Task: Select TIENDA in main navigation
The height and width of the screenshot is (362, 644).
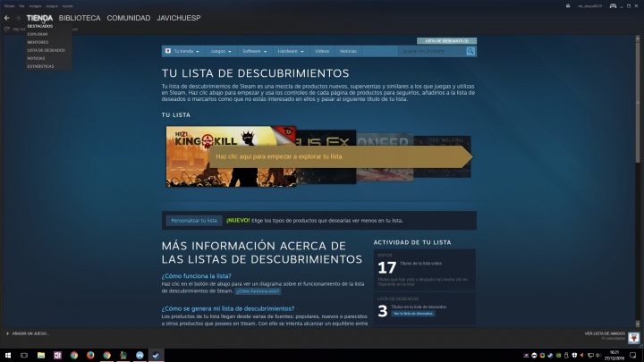Action: point(39,18)
